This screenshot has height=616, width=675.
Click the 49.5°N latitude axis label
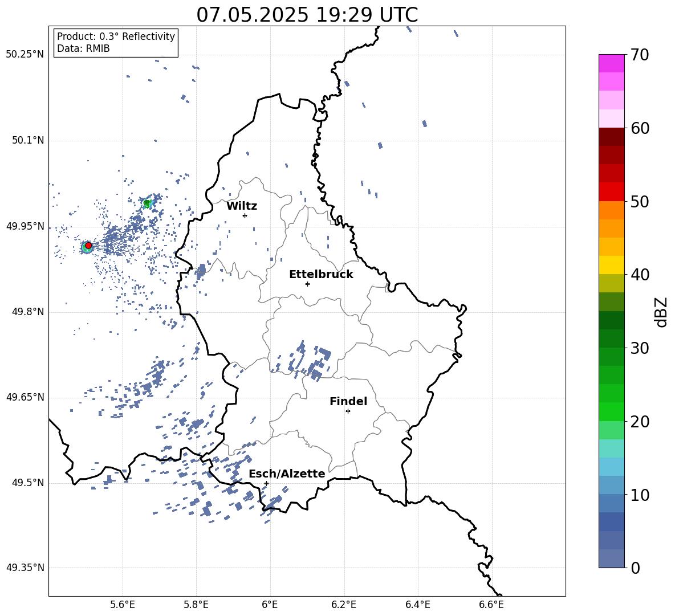(28, 483)
